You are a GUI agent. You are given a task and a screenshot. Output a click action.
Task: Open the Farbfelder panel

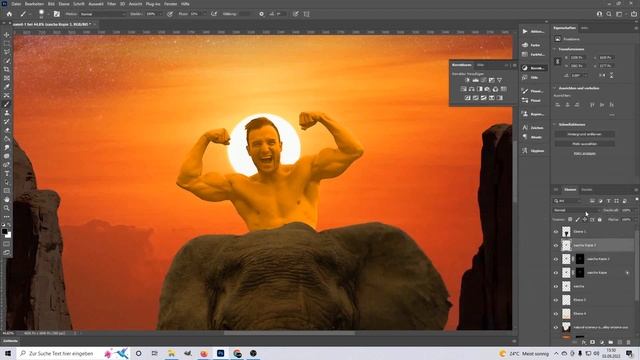coord(534,54)
